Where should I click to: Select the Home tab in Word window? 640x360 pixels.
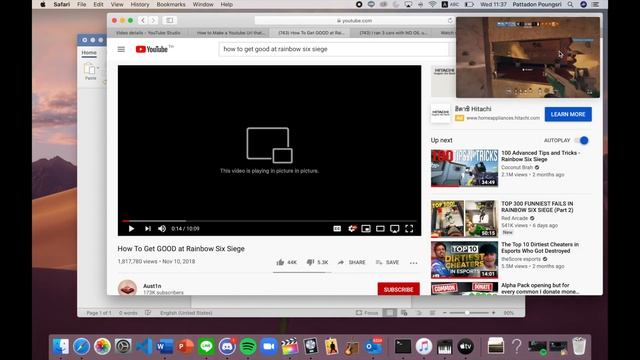89,53
